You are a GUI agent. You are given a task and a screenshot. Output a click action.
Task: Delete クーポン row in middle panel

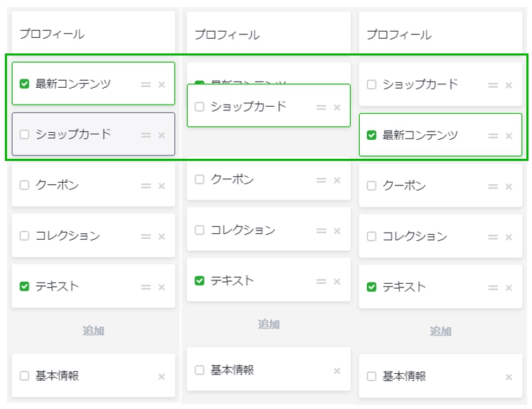[337, 180]
